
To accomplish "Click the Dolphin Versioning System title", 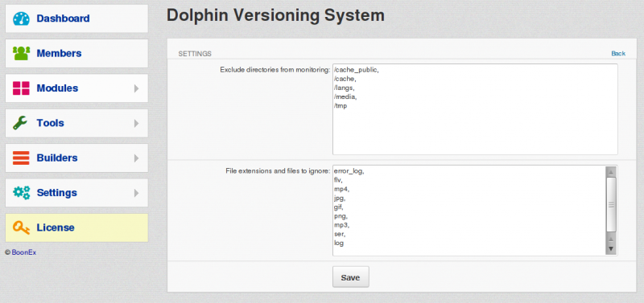I will point(275,15).
